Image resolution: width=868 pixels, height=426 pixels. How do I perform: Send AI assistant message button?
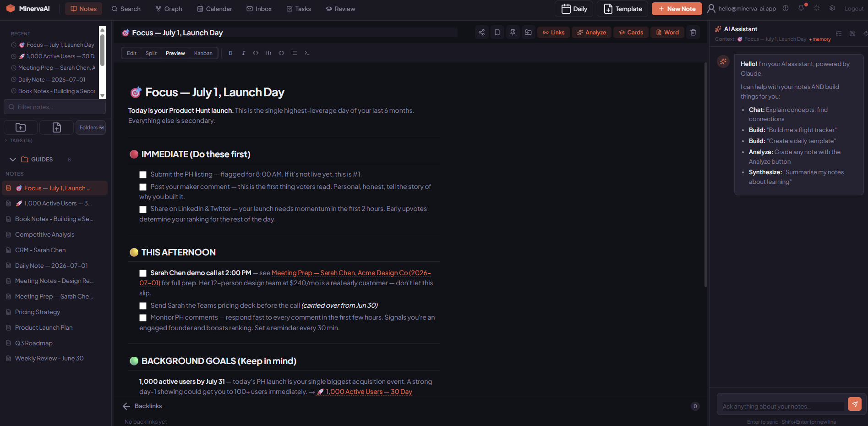pyautogui.click(x=855, y=404)
